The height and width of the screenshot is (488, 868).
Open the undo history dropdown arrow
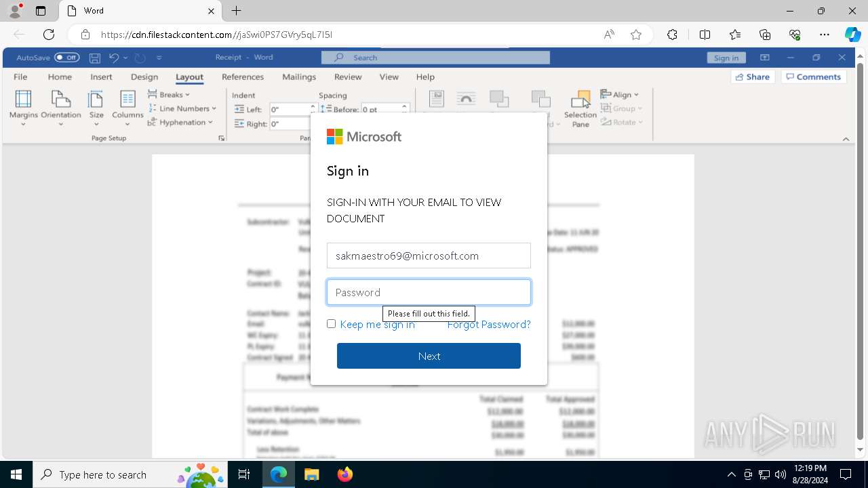coord(125,58)
